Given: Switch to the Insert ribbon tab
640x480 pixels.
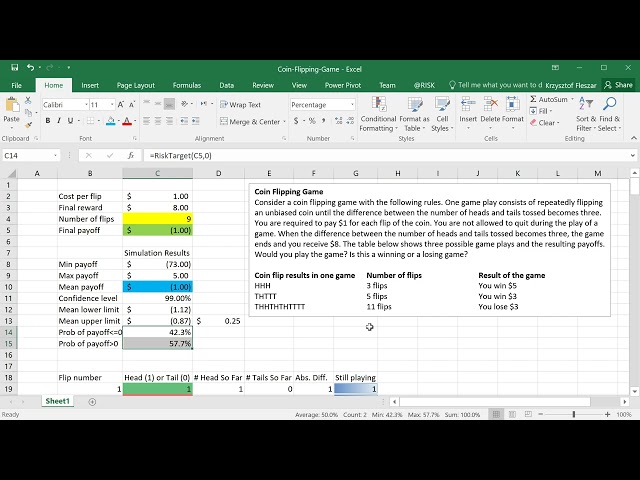Looking at the screenshot, I should pyautogui.click(x=90, y=85).
